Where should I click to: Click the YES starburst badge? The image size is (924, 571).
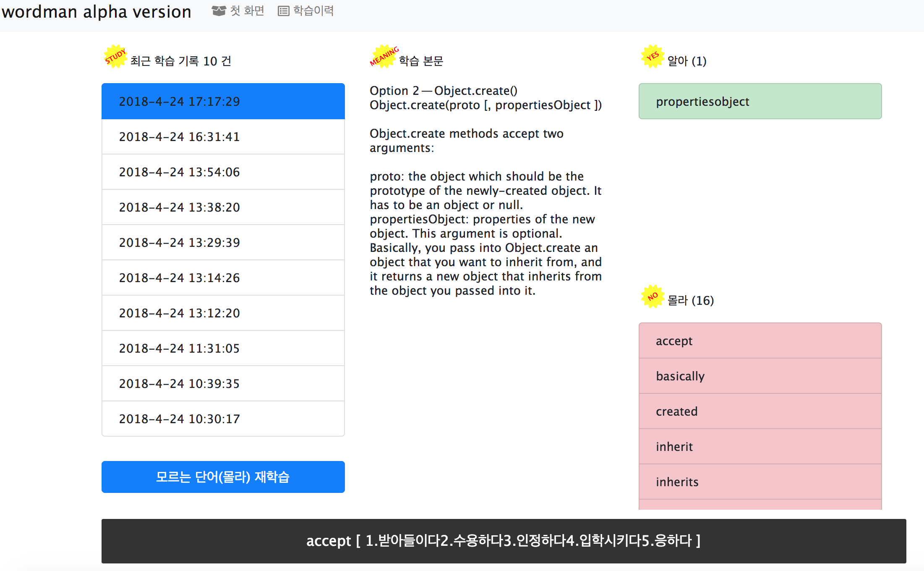tap(653, 56)
